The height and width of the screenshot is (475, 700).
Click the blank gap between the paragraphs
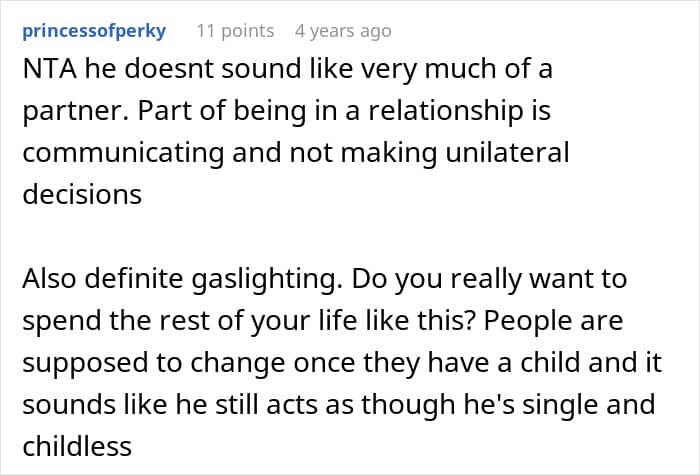pyautogui.click(x=350, y=237)
